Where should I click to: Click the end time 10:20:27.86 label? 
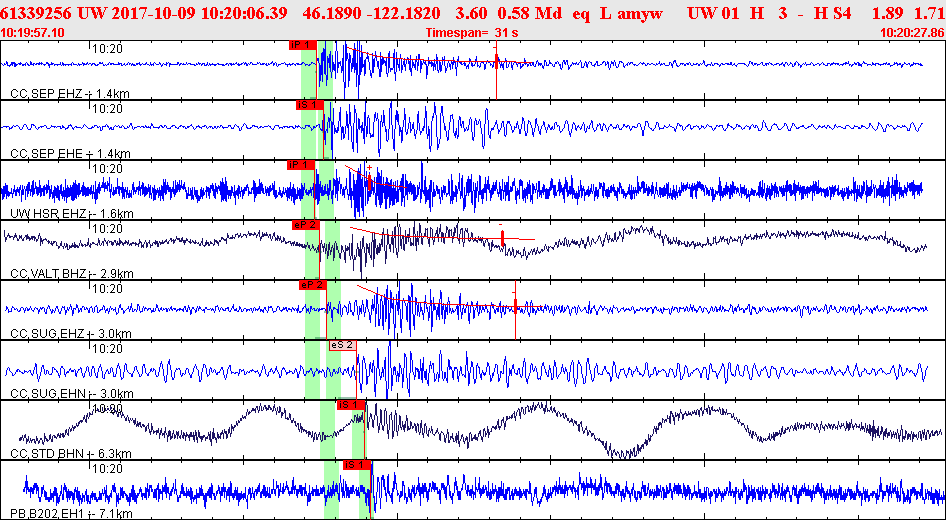point(910,33)
